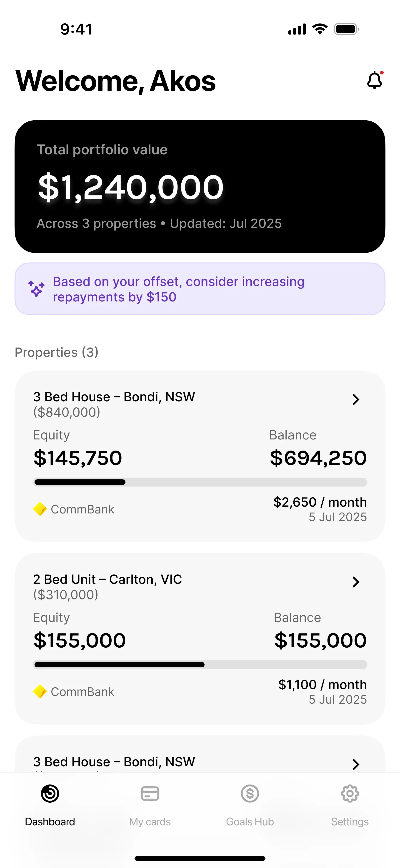Tap the Goals Hub dollar icon
The height and width of the screenshot is (868, 400).
(x=250, y=794)
